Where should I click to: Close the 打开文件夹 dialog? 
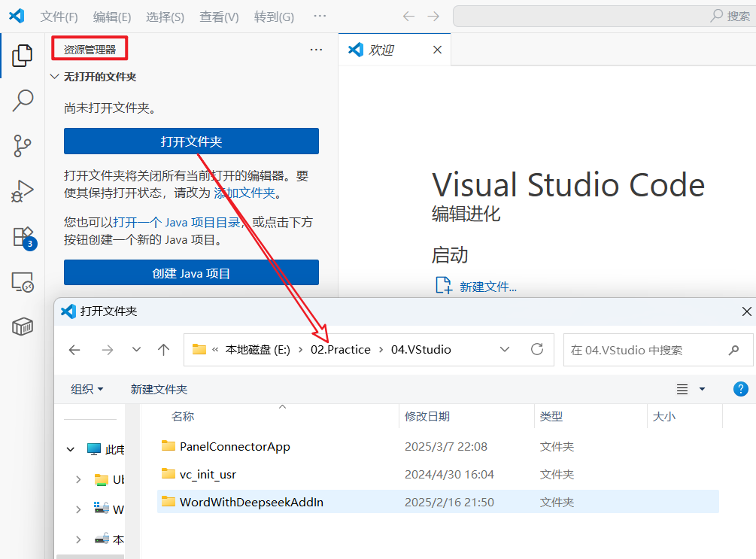tap(746, 311)
